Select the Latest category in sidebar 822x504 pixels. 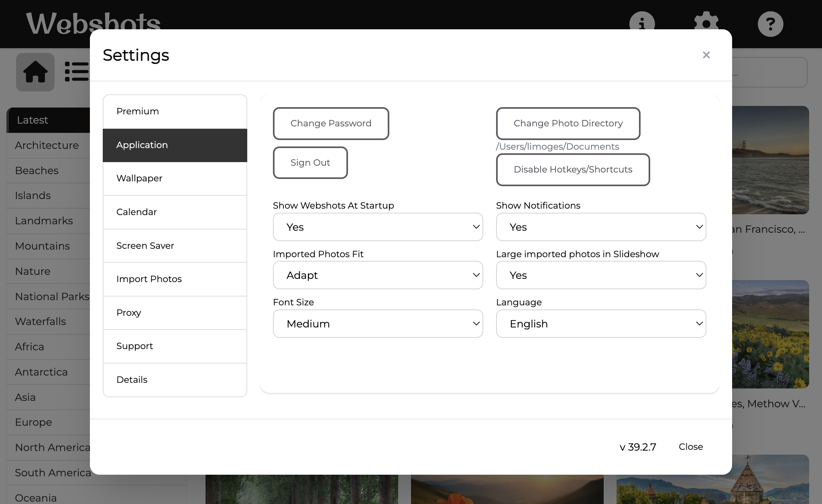click(x=48, y=120)
